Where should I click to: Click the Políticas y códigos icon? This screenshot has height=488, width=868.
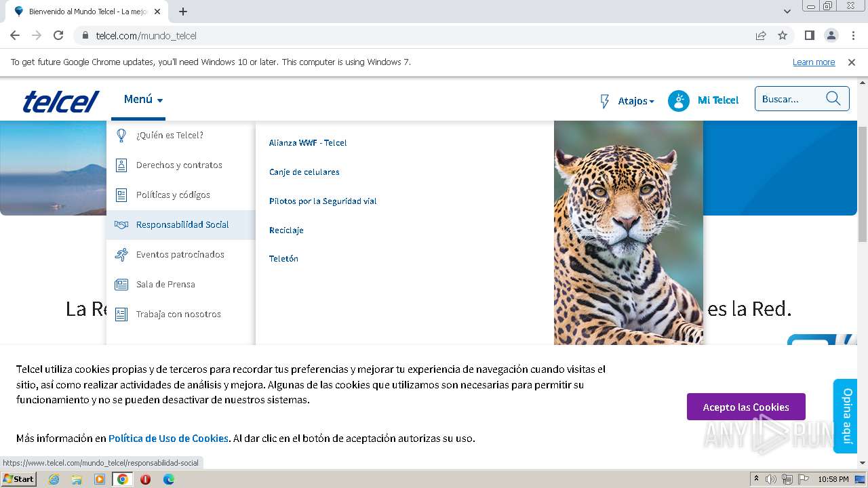121,195
